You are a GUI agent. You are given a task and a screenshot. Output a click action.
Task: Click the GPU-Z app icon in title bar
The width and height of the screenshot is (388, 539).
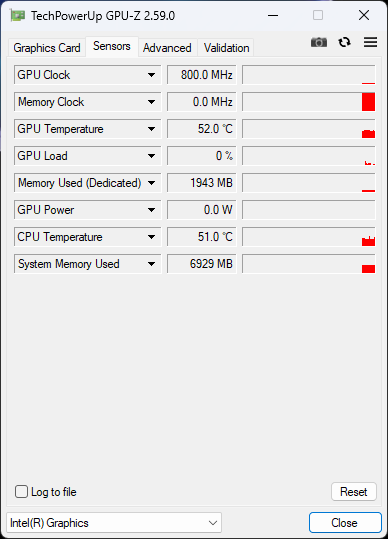click(x=18, y=15)
